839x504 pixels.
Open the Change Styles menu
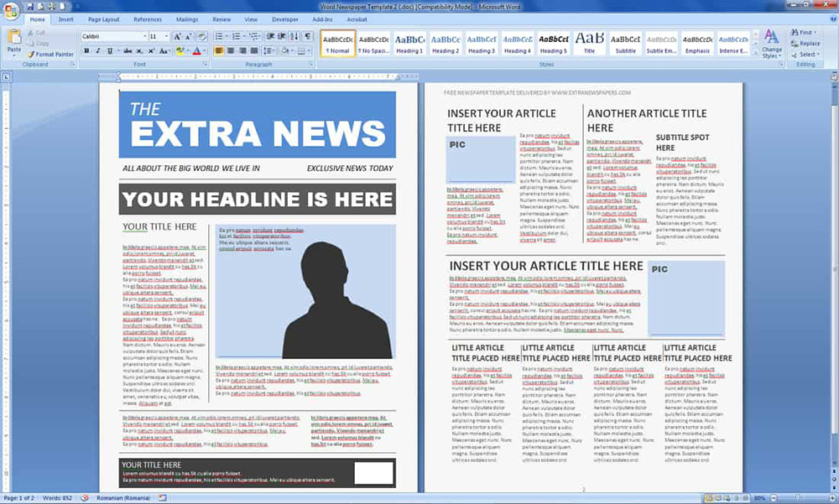[x=772, y=44]
